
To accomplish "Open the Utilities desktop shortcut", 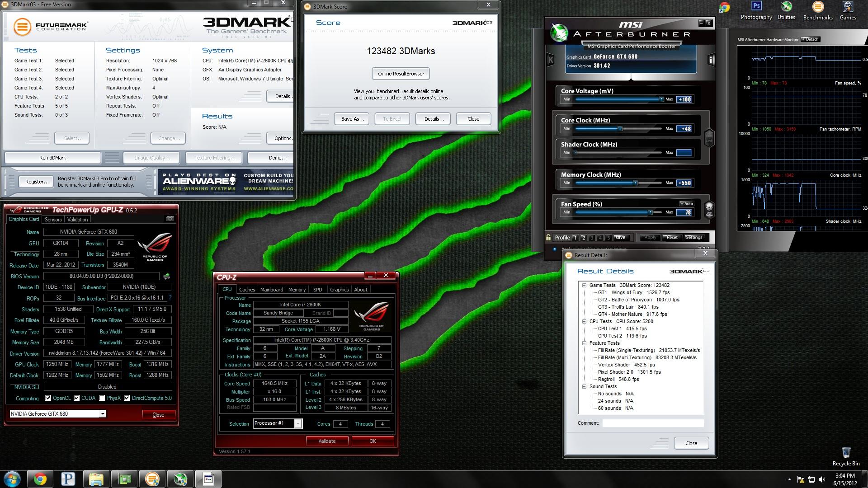I will coord(787,11).
